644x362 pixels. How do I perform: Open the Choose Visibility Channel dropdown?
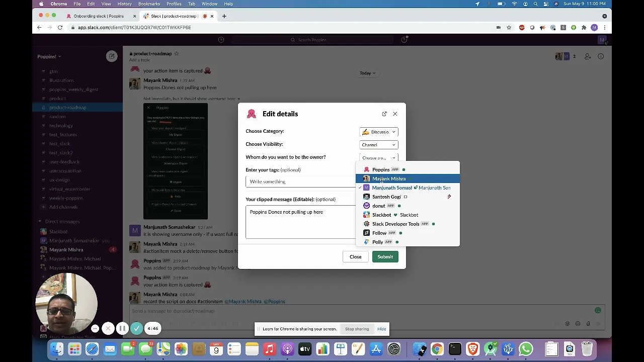[379, 145]
